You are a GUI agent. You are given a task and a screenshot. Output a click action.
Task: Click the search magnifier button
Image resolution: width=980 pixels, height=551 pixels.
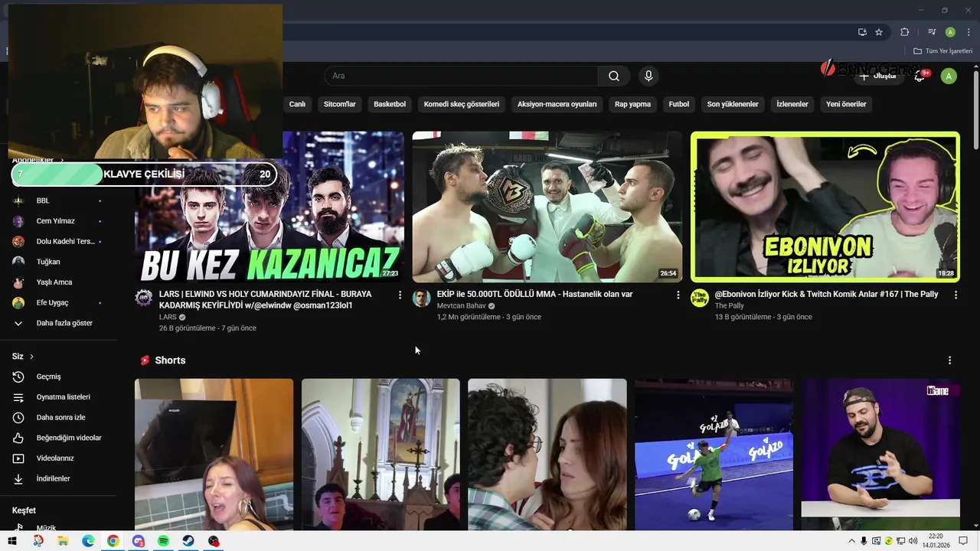(614, 76)
